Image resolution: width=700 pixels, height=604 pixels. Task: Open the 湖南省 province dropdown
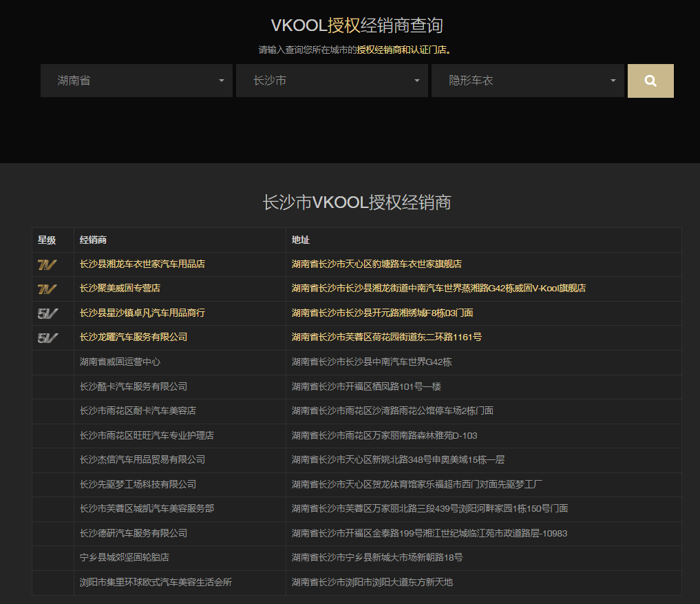click(137, 81)
